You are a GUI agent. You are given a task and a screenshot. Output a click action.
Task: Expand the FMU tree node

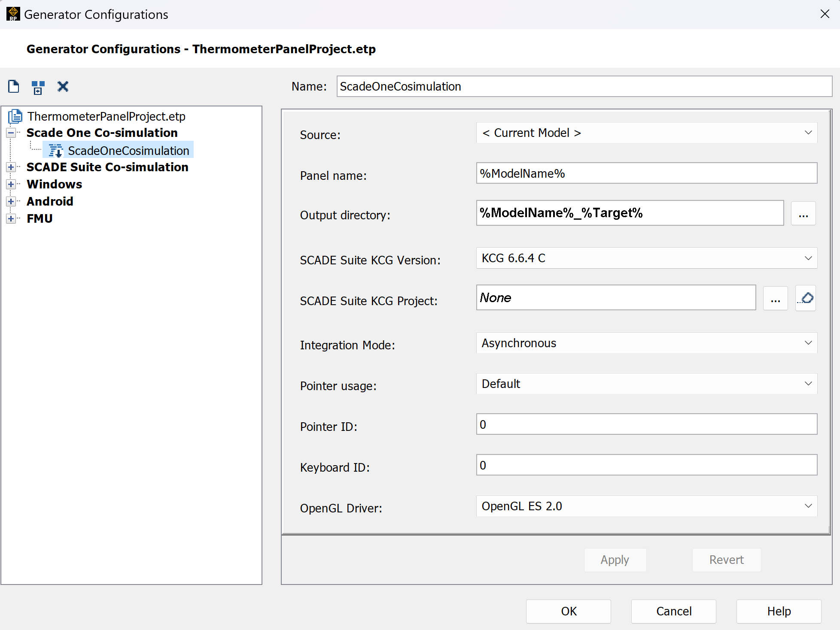pyautogui.click(x=11, y=218)
